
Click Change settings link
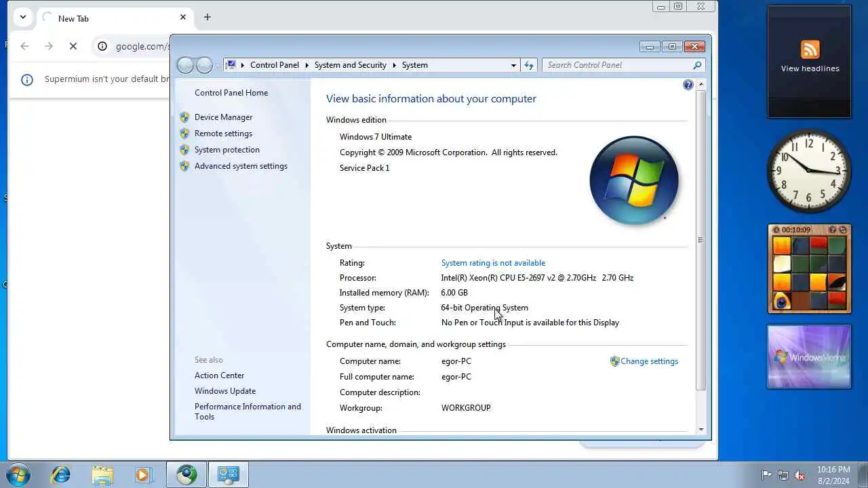pos(649,361)
